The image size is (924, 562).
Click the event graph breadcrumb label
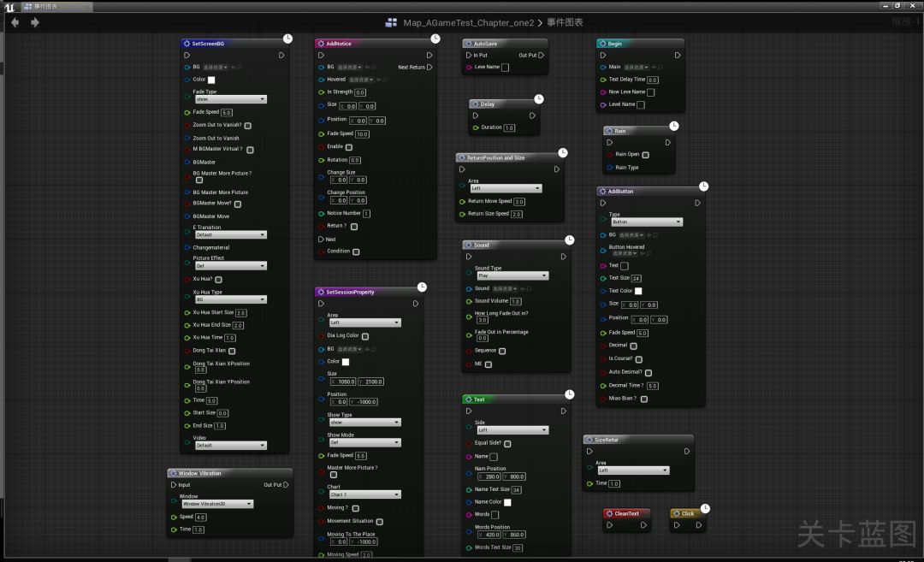point(565,22)
